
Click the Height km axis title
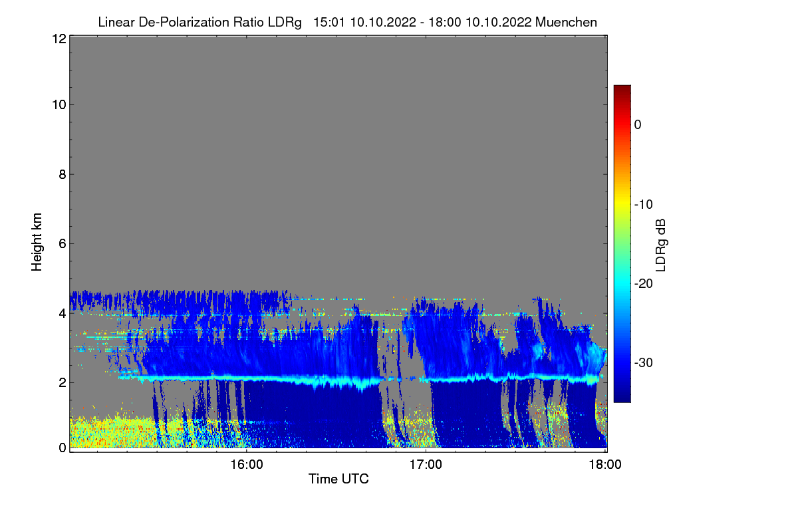point(37,242)
